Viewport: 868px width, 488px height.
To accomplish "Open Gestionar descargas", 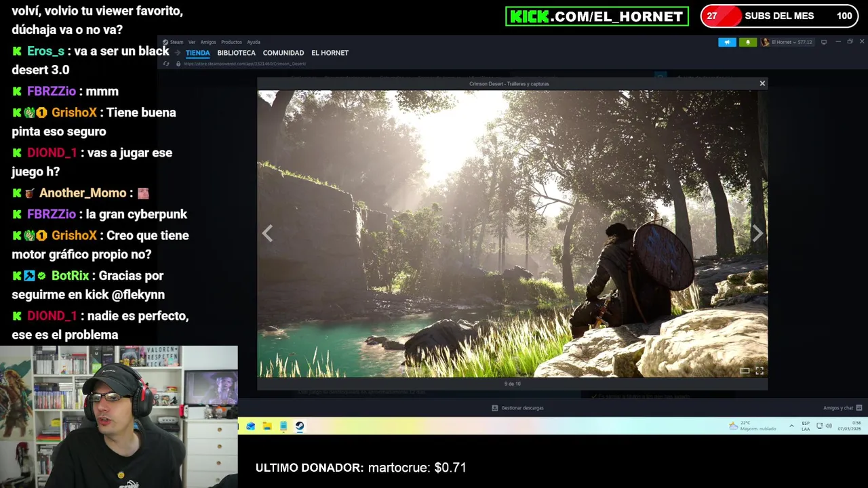I will (517, 408).
